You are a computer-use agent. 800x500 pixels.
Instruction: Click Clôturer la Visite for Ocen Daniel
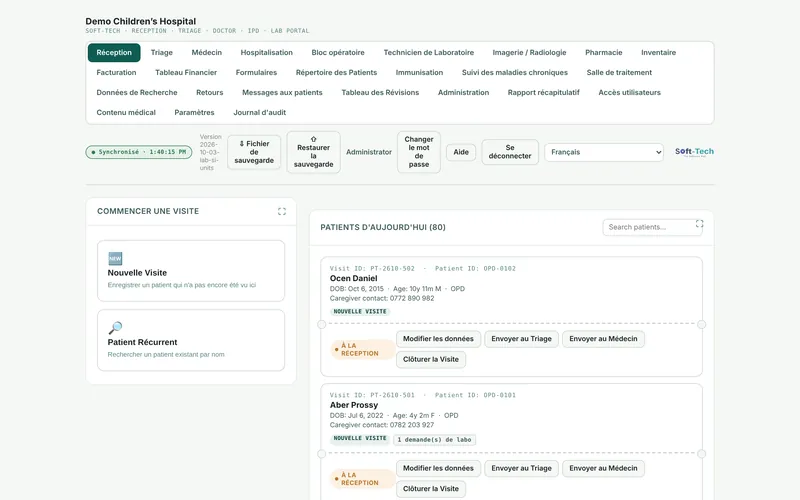[x=431, y=359]
